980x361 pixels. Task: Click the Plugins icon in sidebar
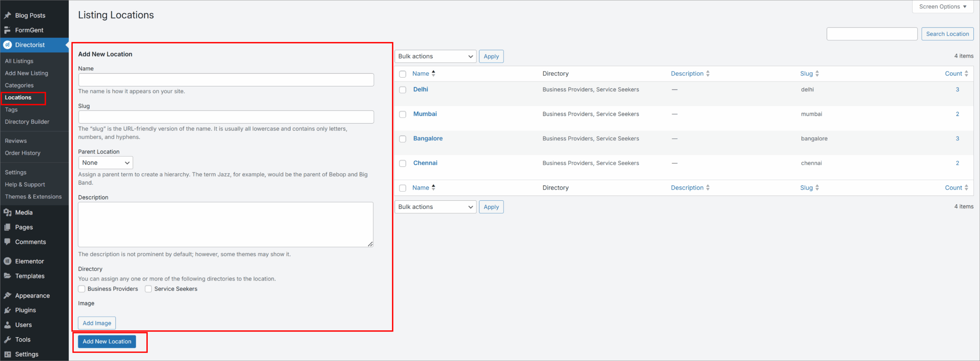tap(7, 310)
